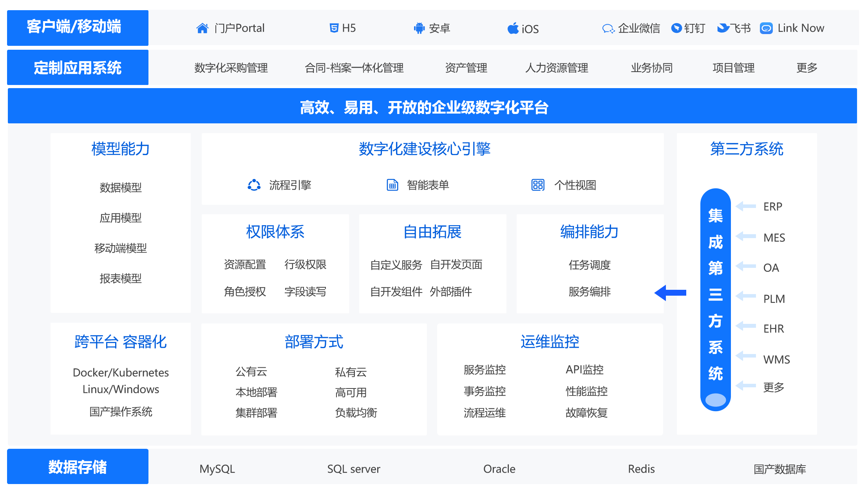The height and width of the screenshot is (495, 868).
Task: Click the 客户端/移动端 blue label
Action: pos(78,27)
